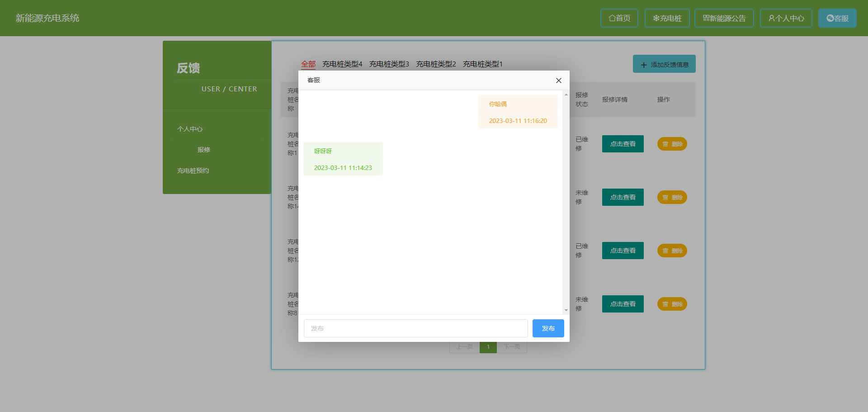Select the 充电桩类型3 filter tab
The width and height of the screenshot is (868, 412).
tap(389, 64)
